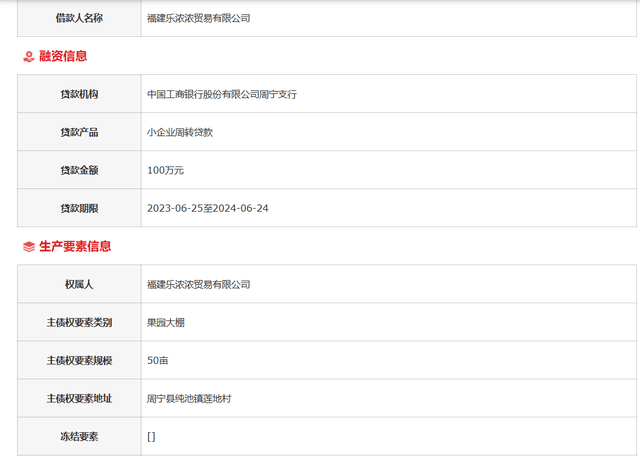Select 中国工商银行股份有限公司周宁支行 value
The image size is (640, 456).
[222, 94]
